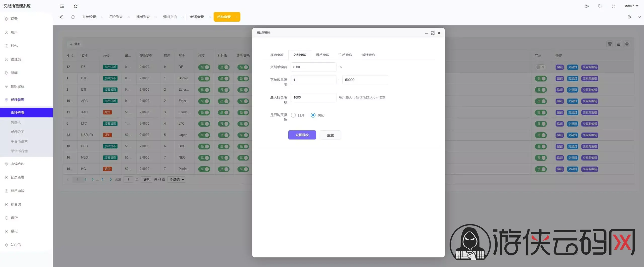Open the column filter grid icon

610,44
